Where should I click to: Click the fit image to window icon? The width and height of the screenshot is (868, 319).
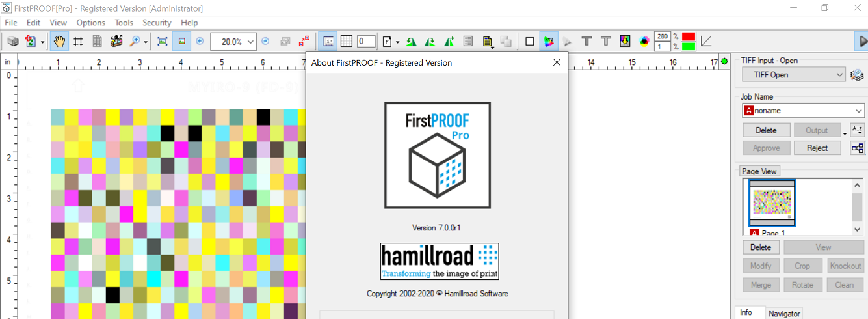coord(163,41)
